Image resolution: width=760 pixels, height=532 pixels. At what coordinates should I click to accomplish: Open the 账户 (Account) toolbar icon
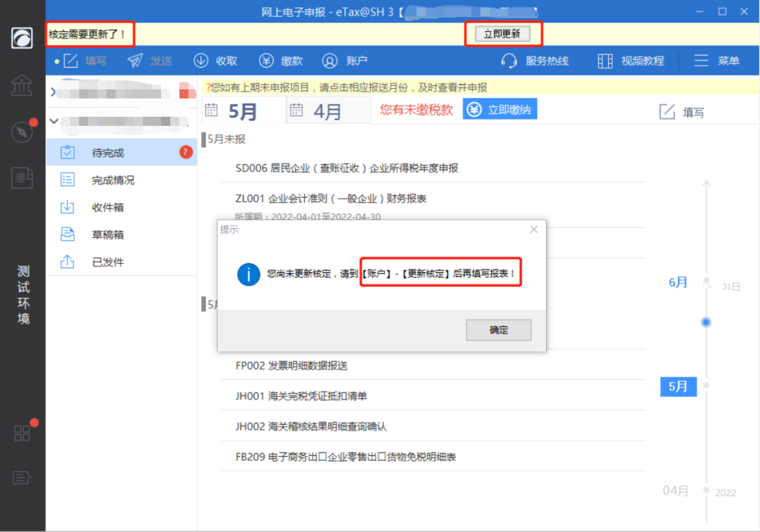343,61
